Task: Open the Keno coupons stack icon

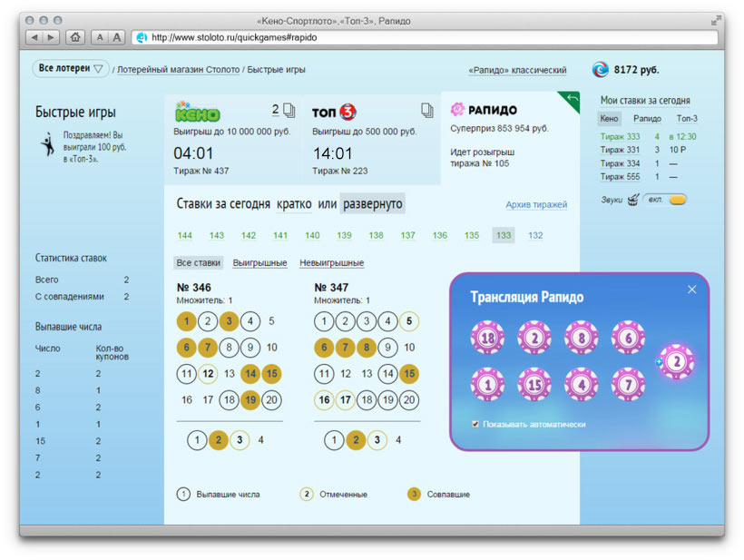Action: [x=289, y=111]
